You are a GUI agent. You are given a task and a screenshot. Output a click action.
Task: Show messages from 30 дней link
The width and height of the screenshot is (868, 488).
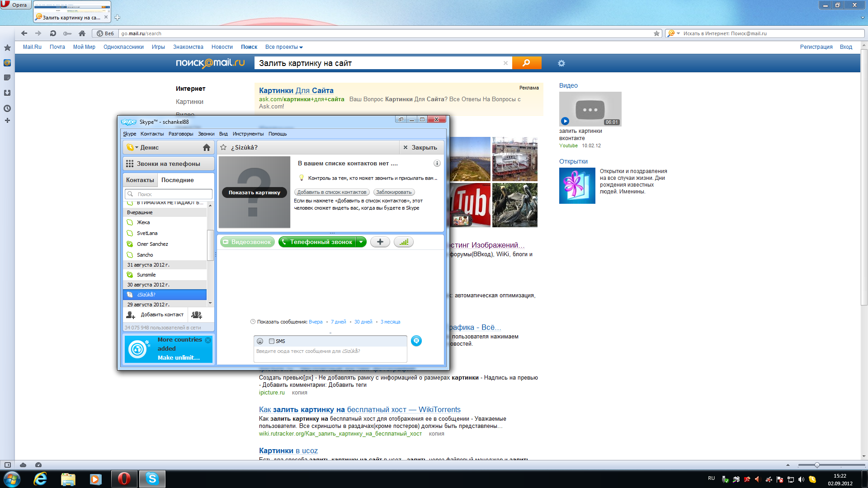point(363,322)
